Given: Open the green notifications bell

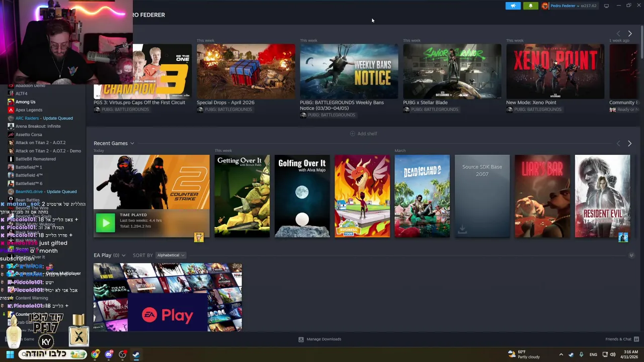Looking at the screenshot, I should click(530, 6).
